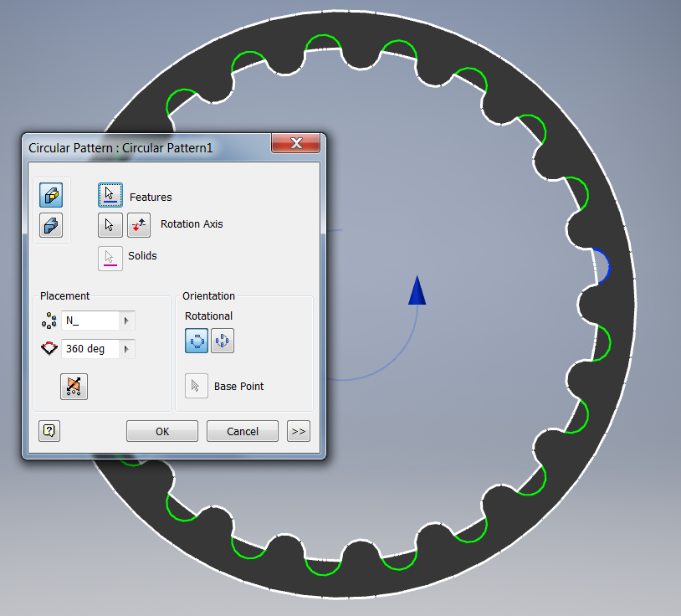
Task: Click the Base Point label
Action: pyautogui.click(x=239, y=386)
